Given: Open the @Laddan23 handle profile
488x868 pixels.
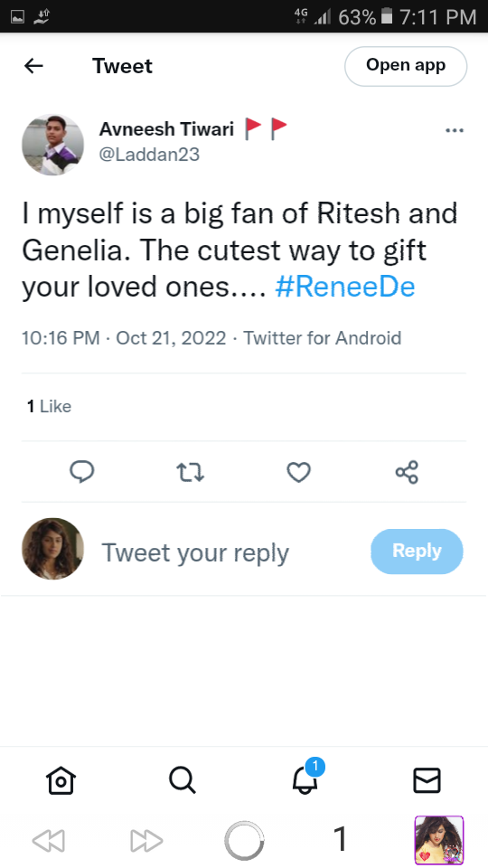Looking at the screenshot, I should 149,155.
